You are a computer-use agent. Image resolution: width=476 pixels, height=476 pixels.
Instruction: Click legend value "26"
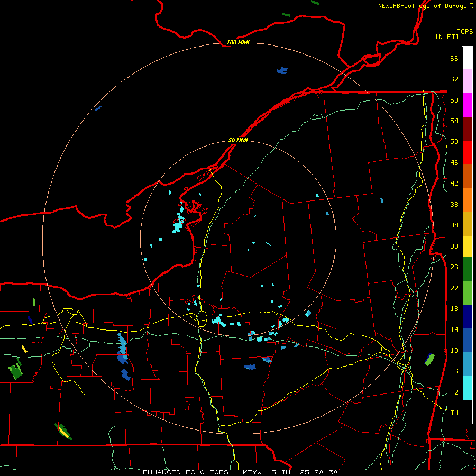click(454, 267)
